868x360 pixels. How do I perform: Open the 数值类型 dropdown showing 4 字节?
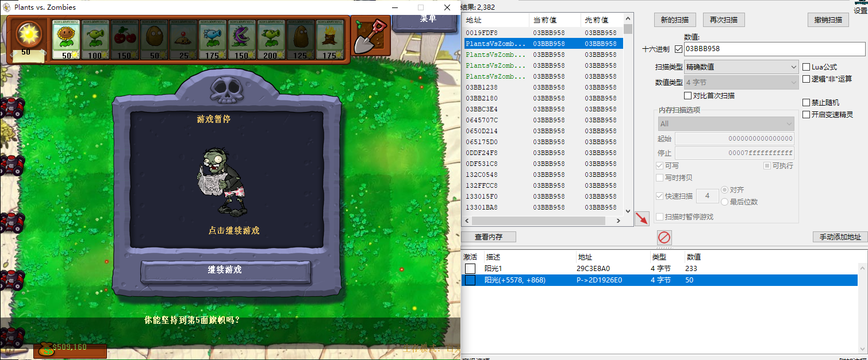pos(741,82)
